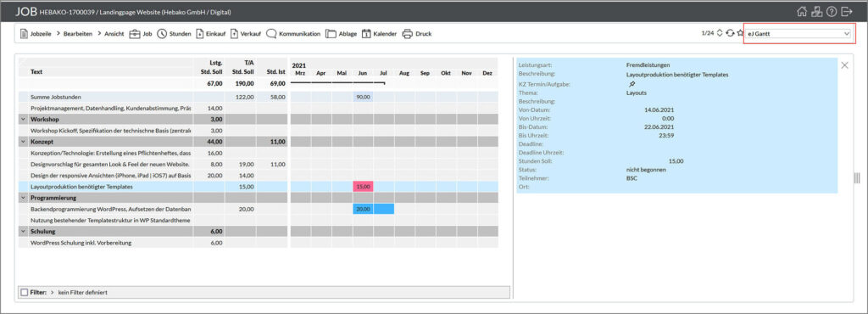
Task: Open the Kommunikation menu
Action: (293, 34)
